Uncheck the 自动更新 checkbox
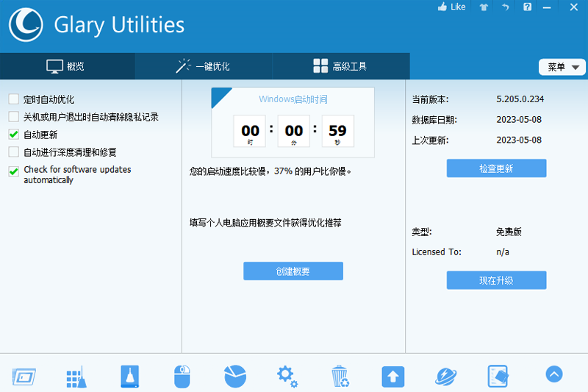This screenshot has height=392, width=588. point(14,135)
